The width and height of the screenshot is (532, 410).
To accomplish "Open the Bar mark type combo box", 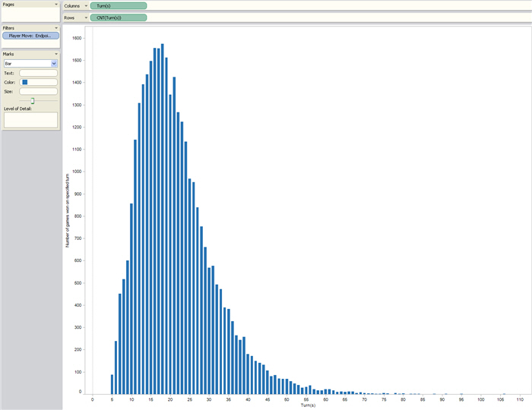I will pos(30,63).
